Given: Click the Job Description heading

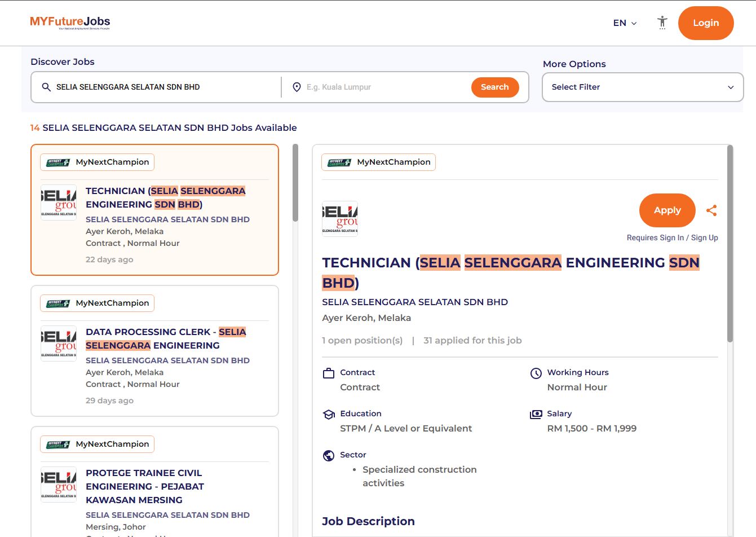Looking at the screenshot, I should click(x=368, y=521).
